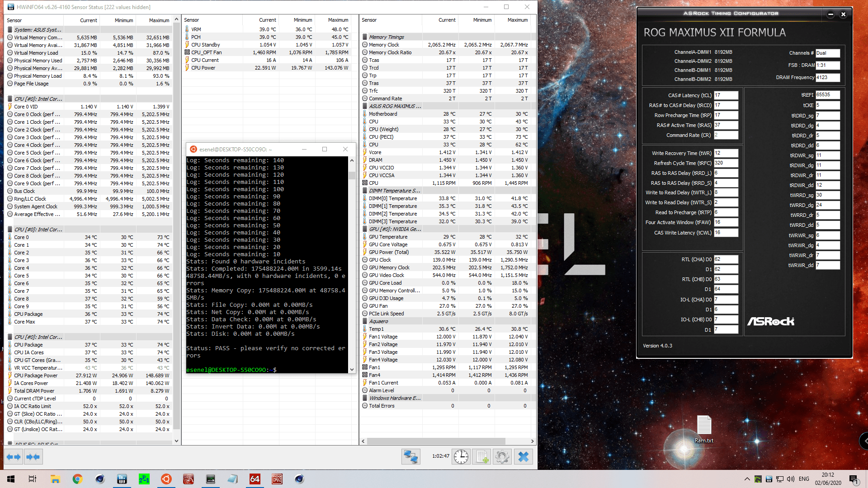Click the tCKE value field
This screenshot has height=488, width=868.
[x=827, y=105]
